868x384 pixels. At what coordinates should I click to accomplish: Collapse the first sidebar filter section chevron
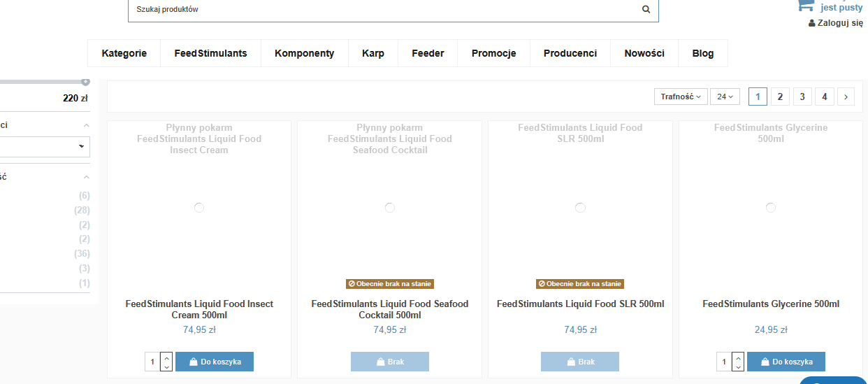(x=86, y=125)
